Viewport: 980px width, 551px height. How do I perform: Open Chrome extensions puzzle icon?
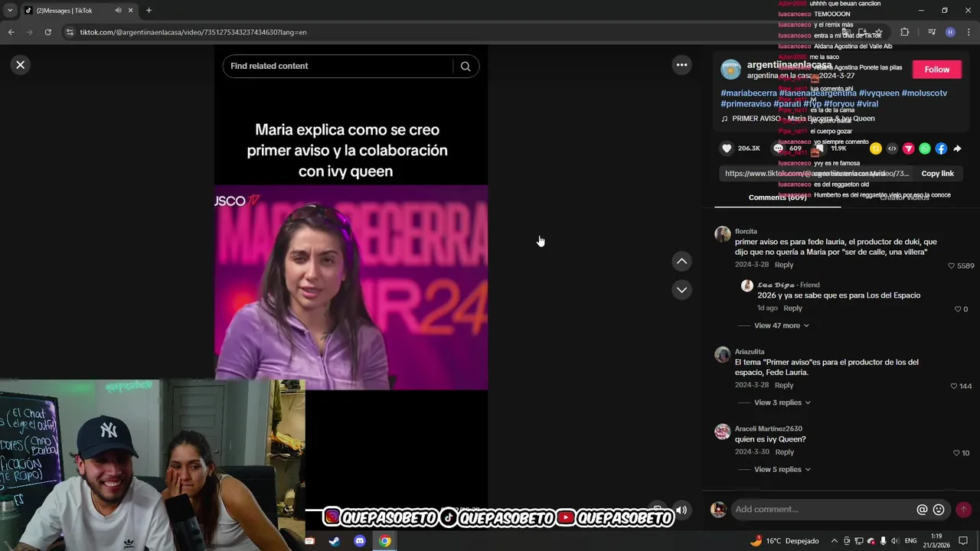(904, 32)
